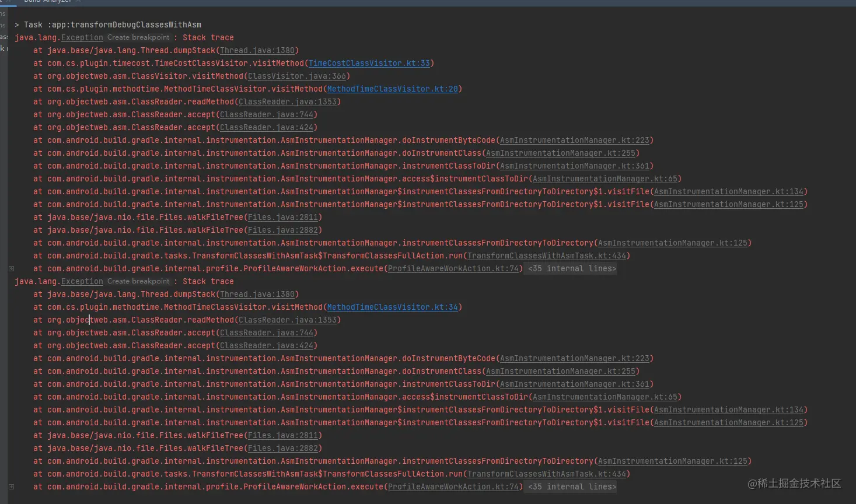The width and height of the screenshot is (856, 504).
Task: Click gutter fold plus icon beside last ProfileAwareWorkAction line
Action: (11, 487)
